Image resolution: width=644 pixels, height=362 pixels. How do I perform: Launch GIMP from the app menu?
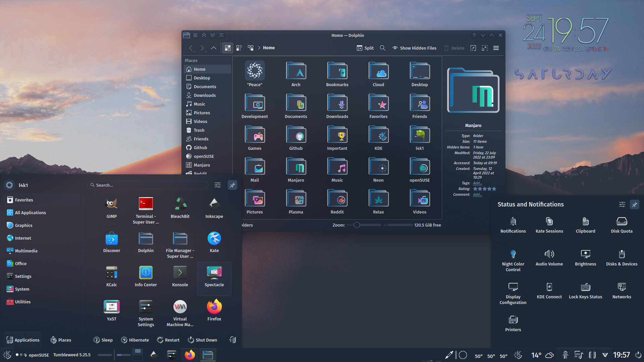click(x=112, y=208)
